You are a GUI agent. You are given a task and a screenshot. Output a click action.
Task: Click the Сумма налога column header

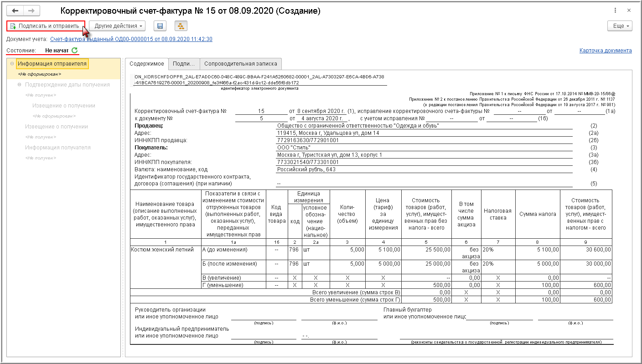538,214
